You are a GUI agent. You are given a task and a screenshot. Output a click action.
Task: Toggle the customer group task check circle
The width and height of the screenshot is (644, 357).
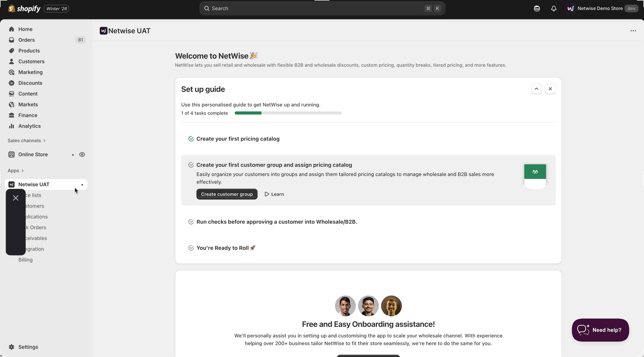pos(191,165)
